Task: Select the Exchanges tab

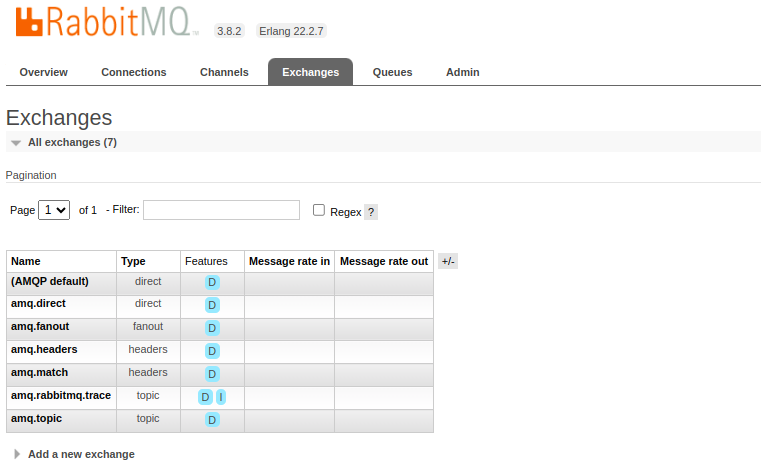Action: [311, 72]
